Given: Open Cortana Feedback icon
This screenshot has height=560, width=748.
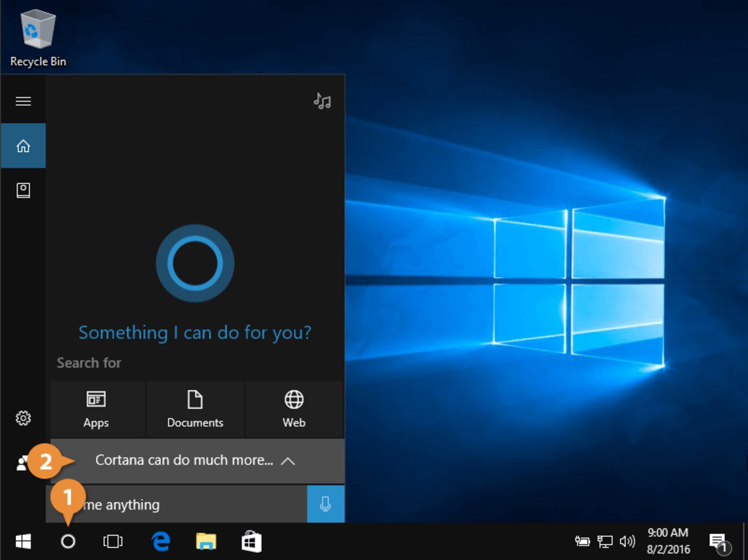Looking at the screenshot, I should [22, 463].
